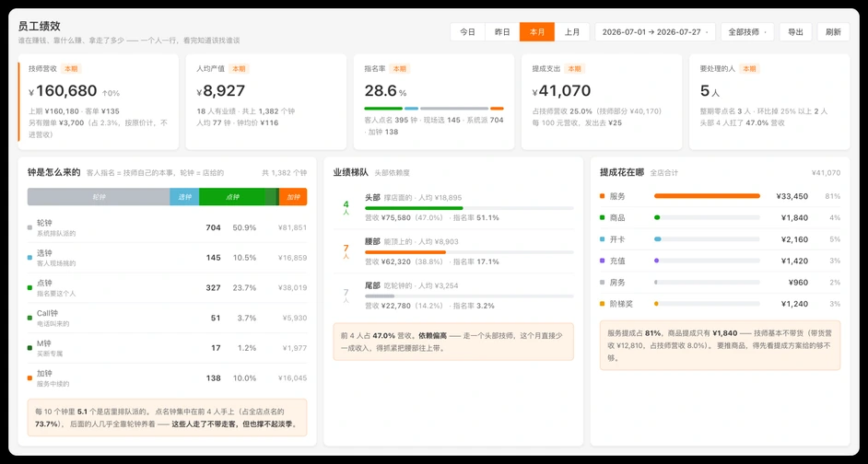Click the 商品 amount ¥1,840 in the list
Screen dimensions: 868x464
click(x=794, y=218)
